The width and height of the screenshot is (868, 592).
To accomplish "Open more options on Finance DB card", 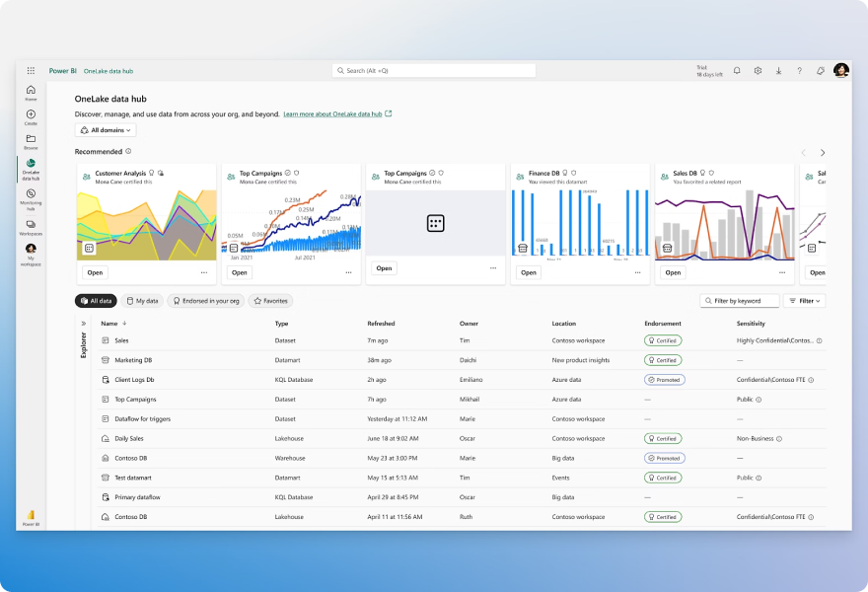I will 638,272.
